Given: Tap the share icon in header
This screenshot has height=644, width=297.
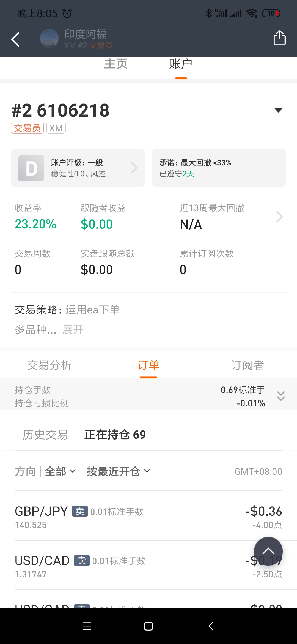Looking at the screenshot, I should pos(279,38).
